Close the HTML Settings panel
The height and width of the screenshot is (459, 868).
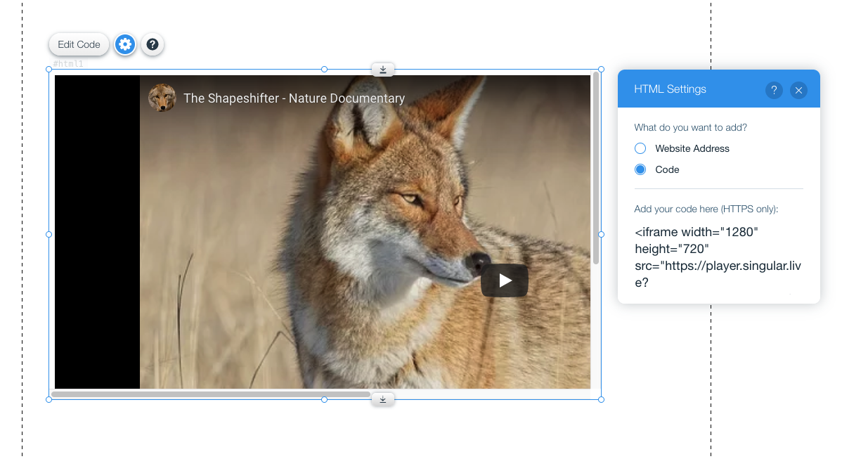[798, 90]
